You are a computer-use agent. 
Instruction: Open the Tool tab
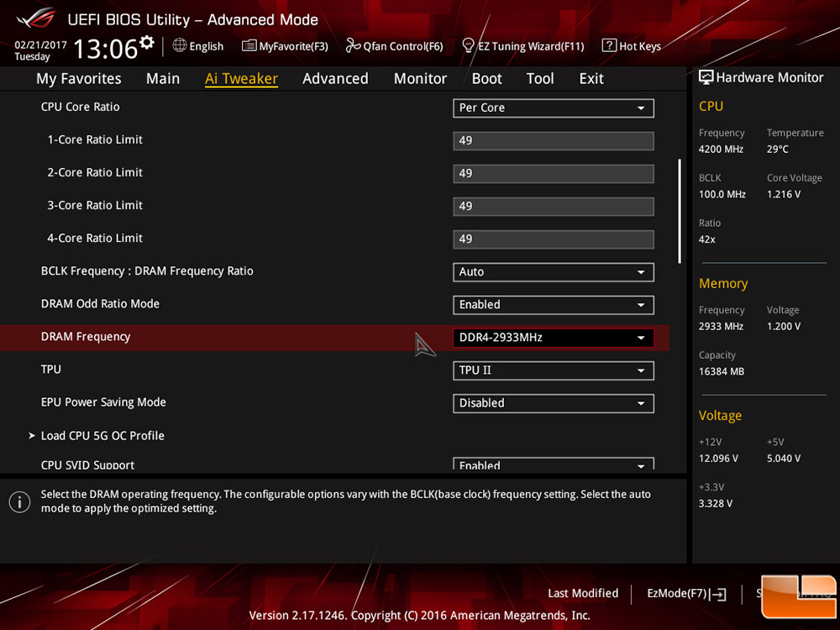(540, 79)
